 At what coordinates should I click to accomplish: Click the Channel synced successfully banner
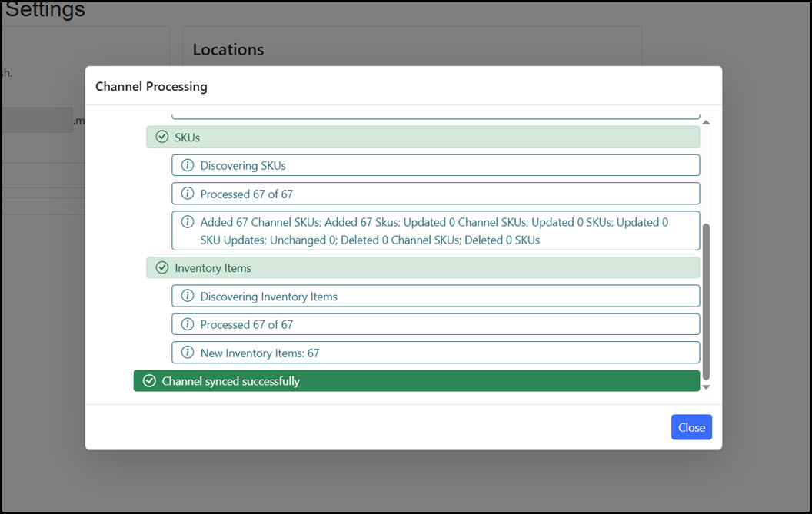416,381
